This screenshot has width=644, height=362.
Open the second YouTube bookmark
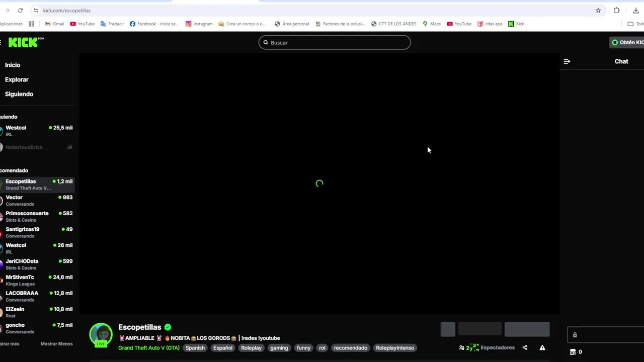click(459, 24)
